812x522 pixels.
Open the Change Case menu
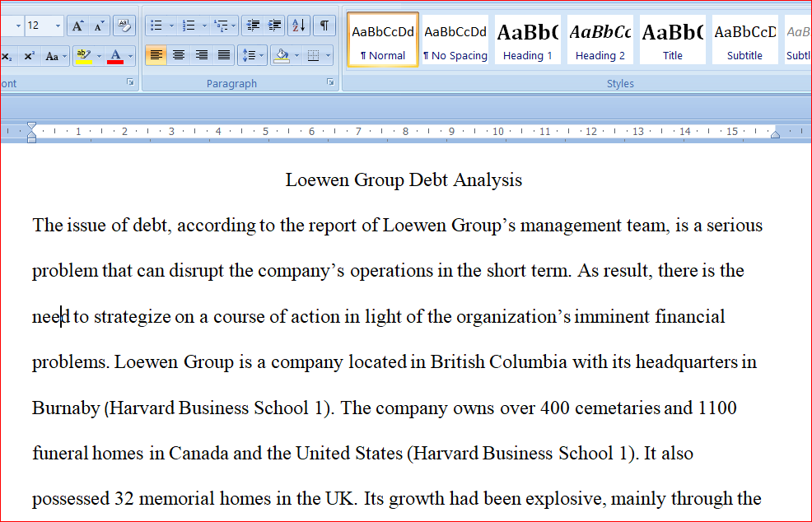(55, 56)
